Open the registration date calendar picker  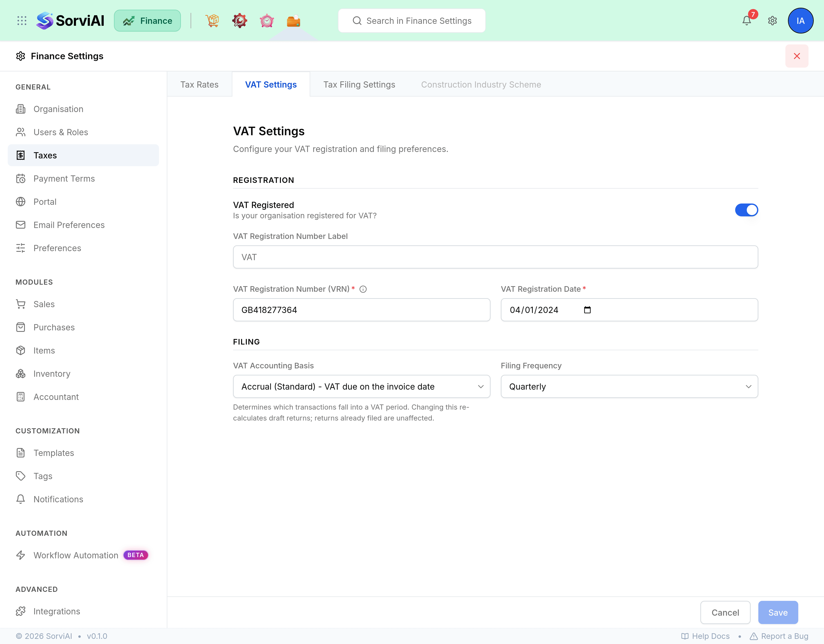(x=587, y=310)
